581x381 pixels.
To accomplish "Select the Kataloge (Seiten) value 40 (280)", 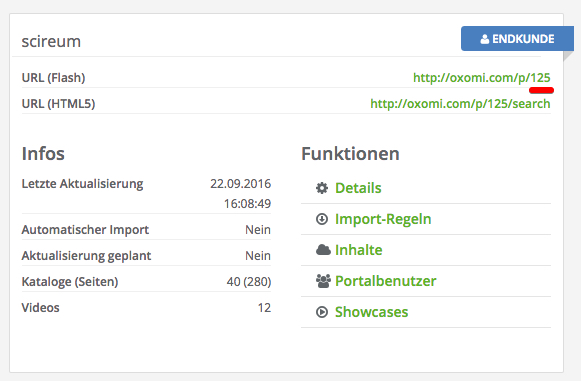I will [x=249, y=282].
